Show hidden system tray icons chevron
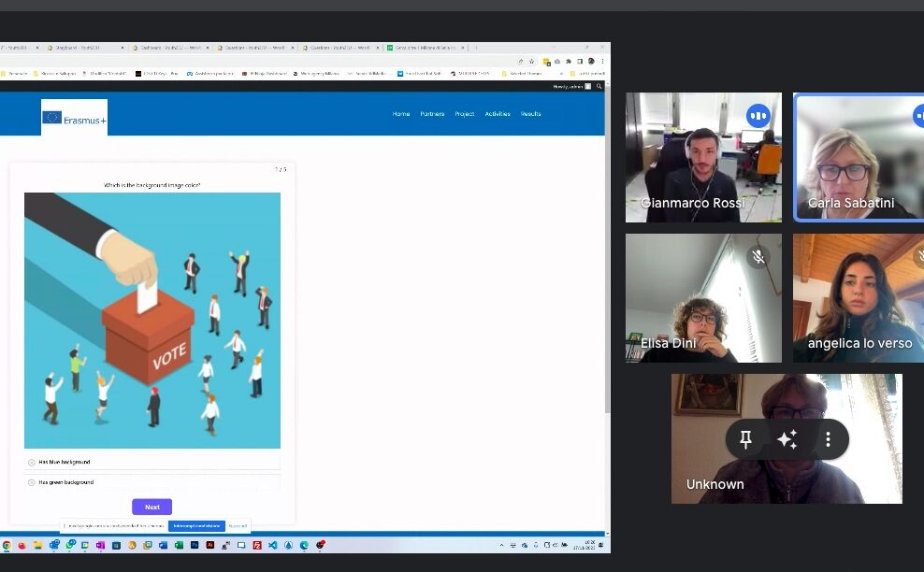The height and width of the screenshot is (572, 924). [x=501, y=546]
